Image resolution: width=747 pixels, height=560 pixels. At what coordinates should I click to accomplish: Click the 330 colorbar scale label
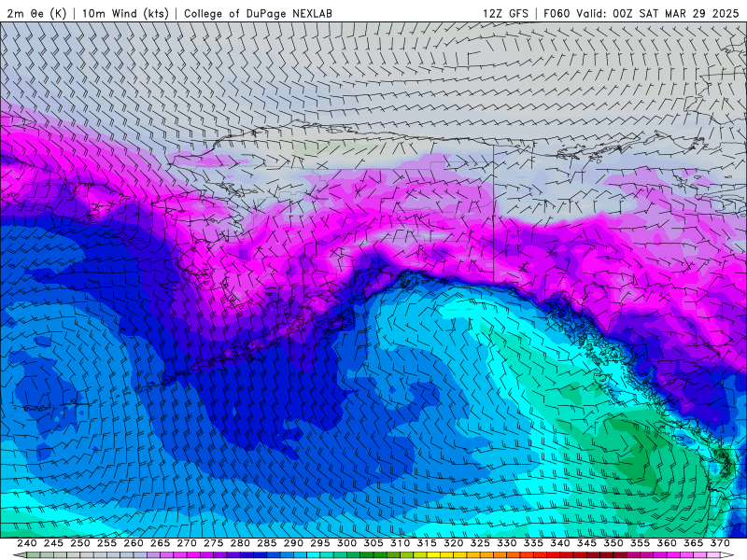click(507, 543)
